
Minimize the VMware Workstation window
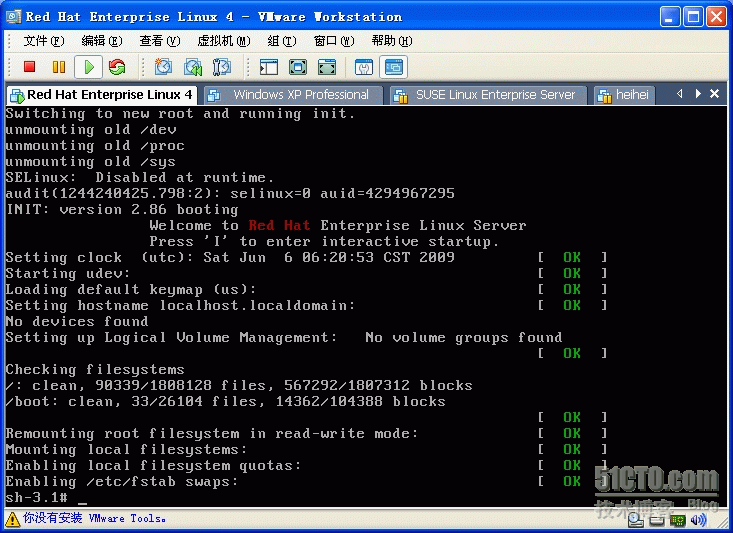(x=670, y=17)
